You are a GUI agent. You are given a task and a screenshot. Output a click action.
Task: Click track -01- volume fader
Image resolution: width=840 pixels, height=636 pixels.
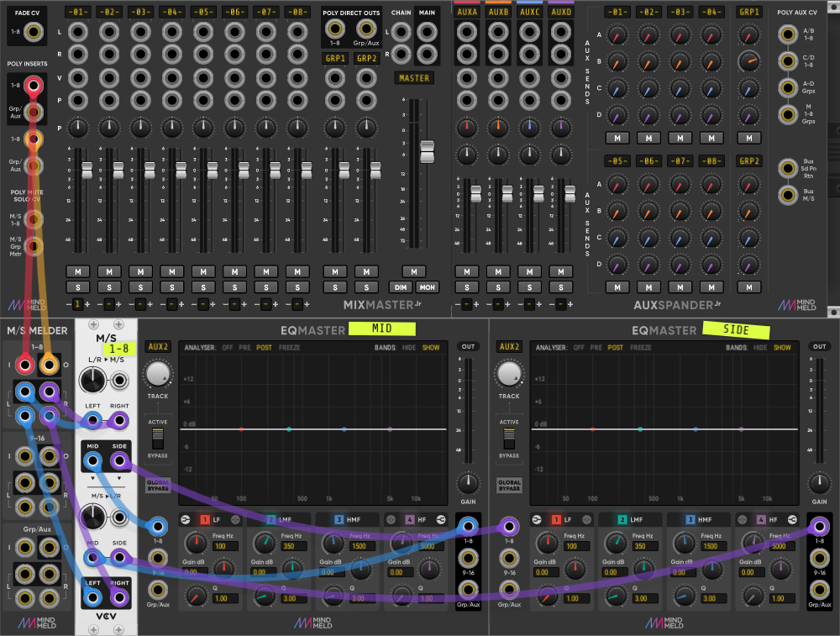[x=87, y=171]
